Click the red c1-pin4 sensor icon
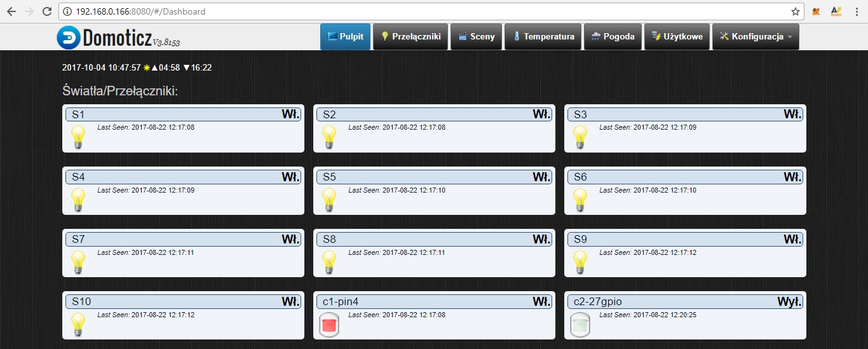This screenshot has width=868, height=349. (x=329, y=325)
